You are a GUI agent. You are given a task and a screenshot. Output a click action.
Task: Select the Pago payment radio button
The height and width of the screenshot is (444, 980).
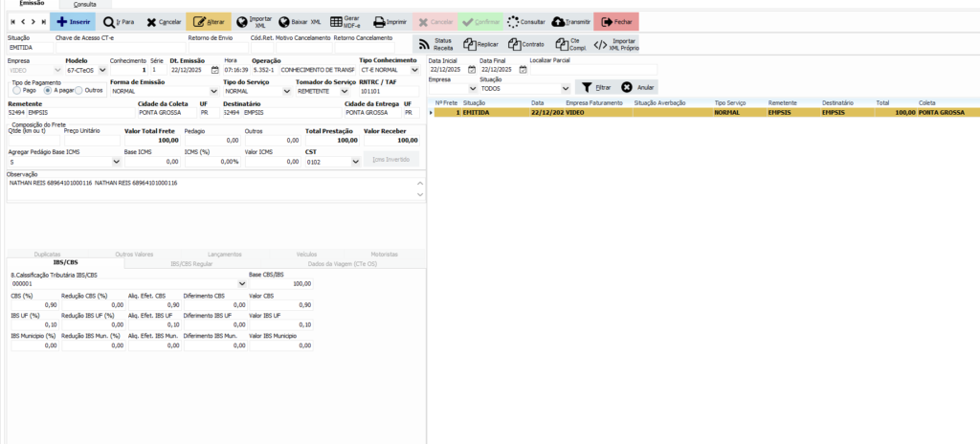click(x=16, y=91)
